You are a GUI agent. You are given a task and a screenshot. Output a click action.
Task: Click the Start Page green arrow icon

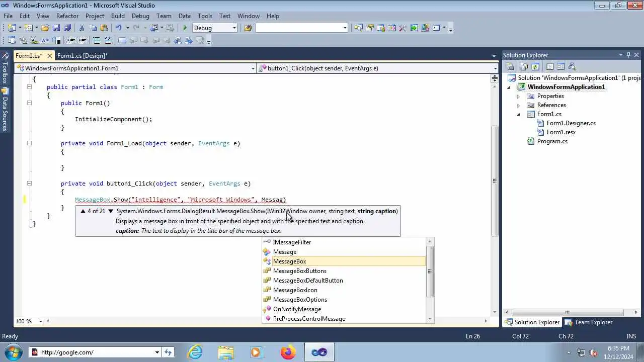pyautogui.click(x=414, y=28)
